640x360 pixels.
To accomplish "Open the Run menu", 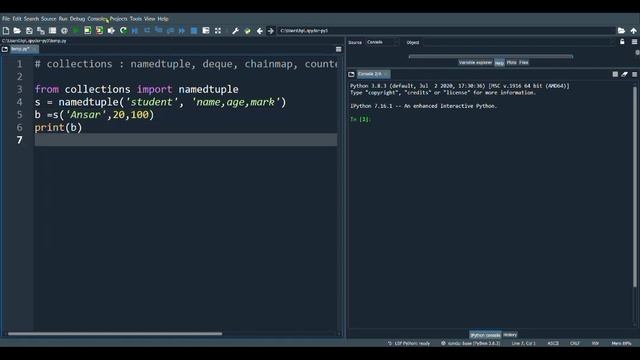I will [x=63, y=19].
